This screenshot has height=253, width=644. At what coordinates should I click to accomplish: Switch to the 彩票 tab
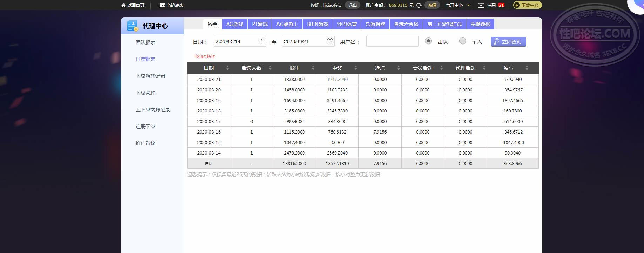213,24
